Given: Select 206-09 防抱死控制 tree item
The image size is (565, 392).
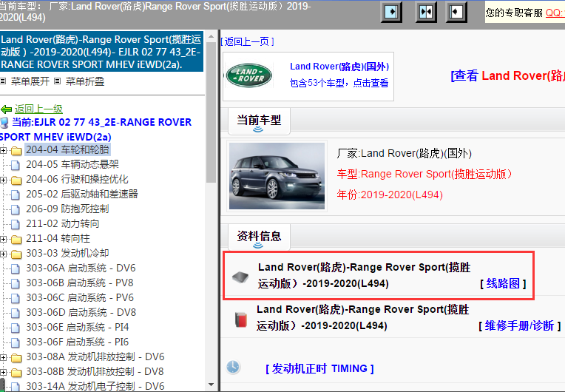Looking at the screenshot, I should pyautogui.click(x=67, y=209).
